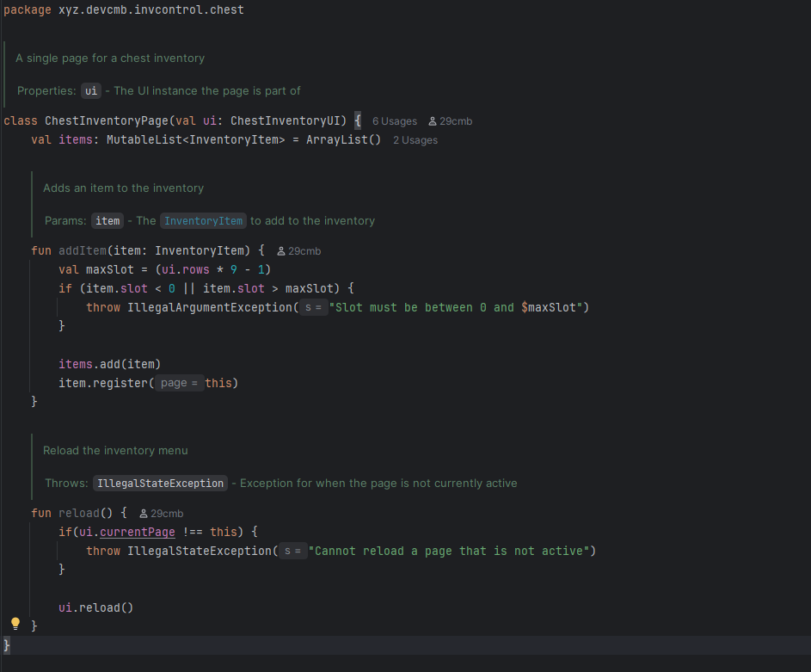Click the yellow lightbulb quick-fix icon
The width and height of the screenshot is (811, 672).
point(15,623)
